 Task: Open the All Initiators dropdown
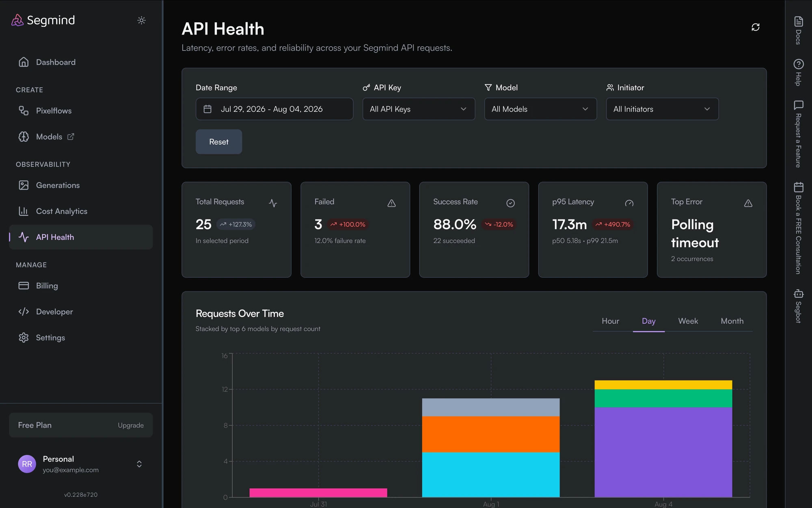coord(662,109)
